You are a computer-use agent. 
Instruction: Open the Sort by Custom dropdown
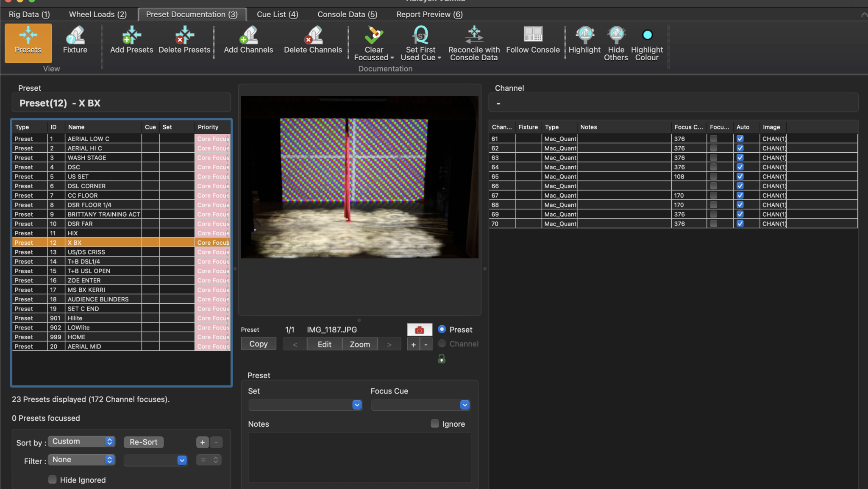(x=81, y=441)
